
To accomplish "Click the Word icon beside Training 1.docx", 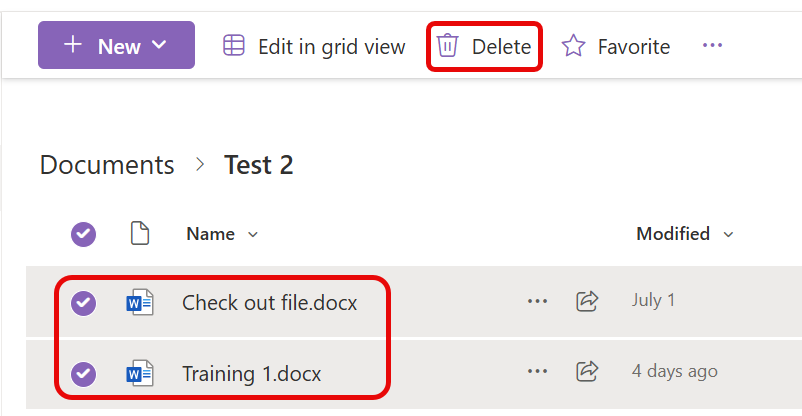I will [139, 374].
